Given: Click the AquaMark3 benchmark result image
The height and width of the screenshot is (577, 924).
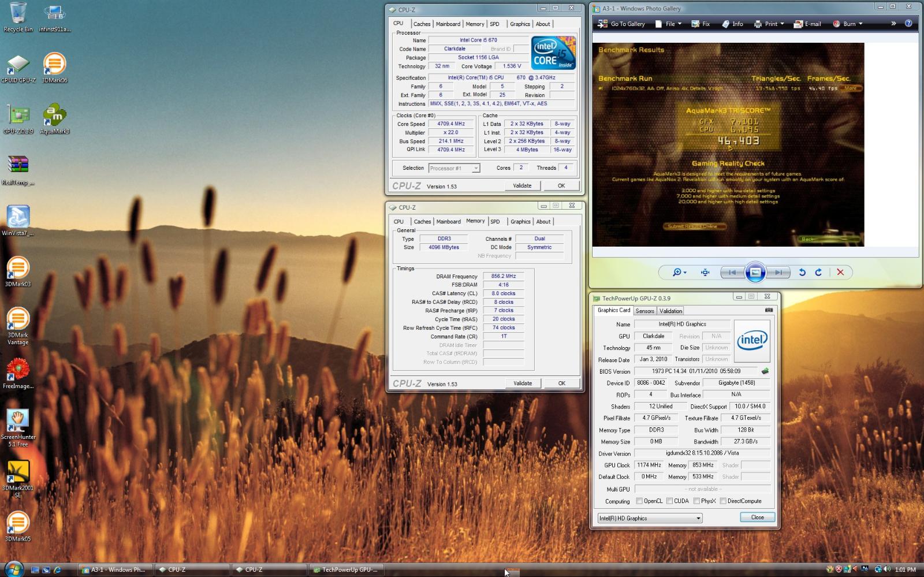Looking at the screenshot, I should 728,144.
